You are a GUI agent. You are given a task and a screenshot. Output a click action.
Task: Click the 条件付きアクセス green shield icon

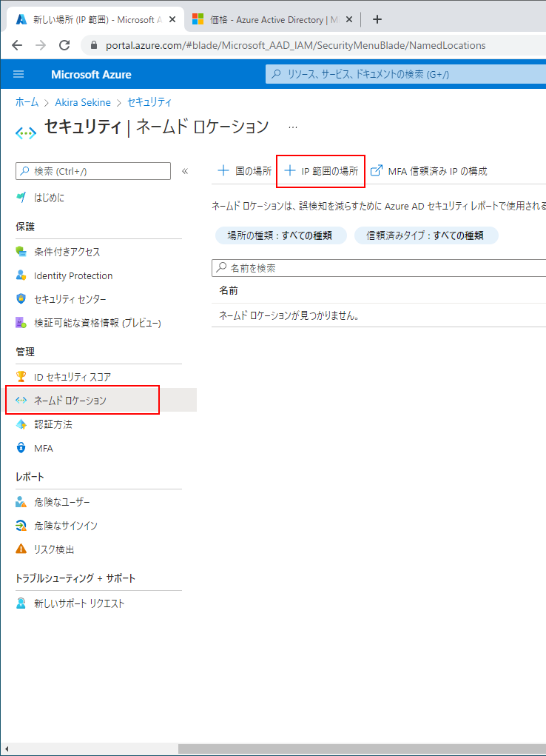click(x=21, y=251)
